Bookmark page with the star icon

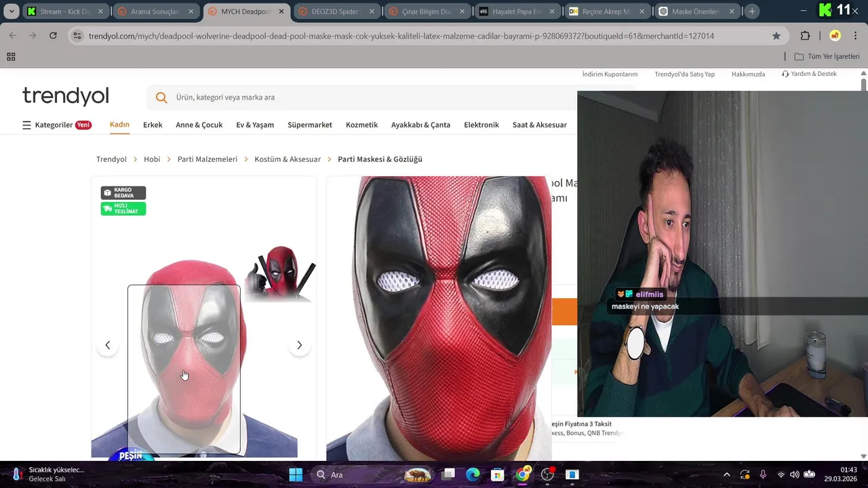click(x=776, y=36)
